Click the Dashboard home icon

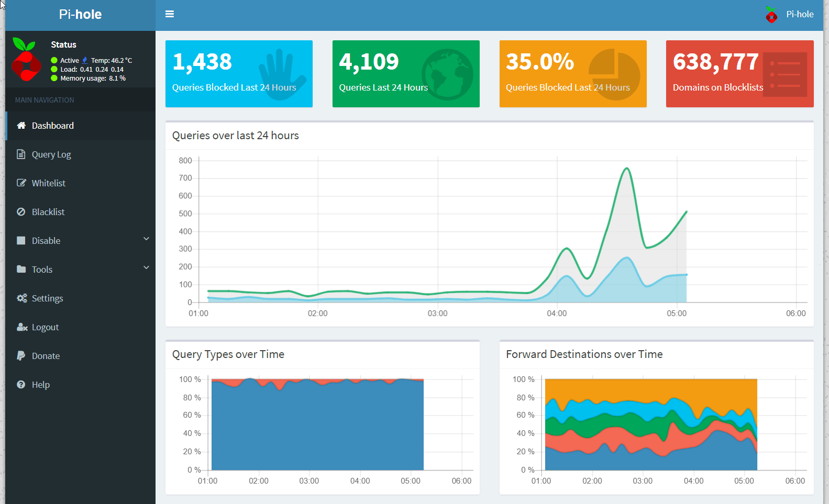coord(21,126)
